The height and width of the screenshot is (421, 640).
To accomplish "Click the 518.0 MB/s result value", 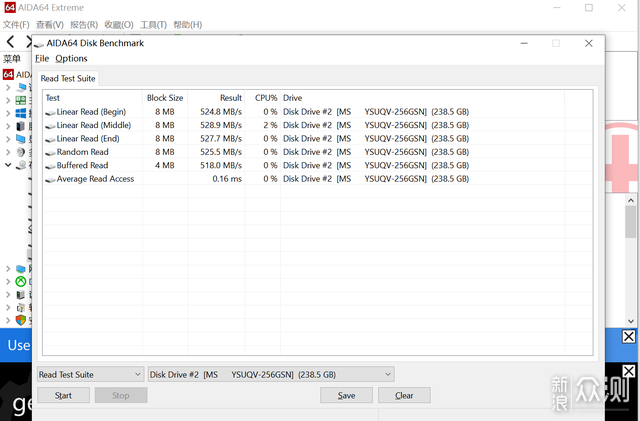I will click(x=221, y=165).
